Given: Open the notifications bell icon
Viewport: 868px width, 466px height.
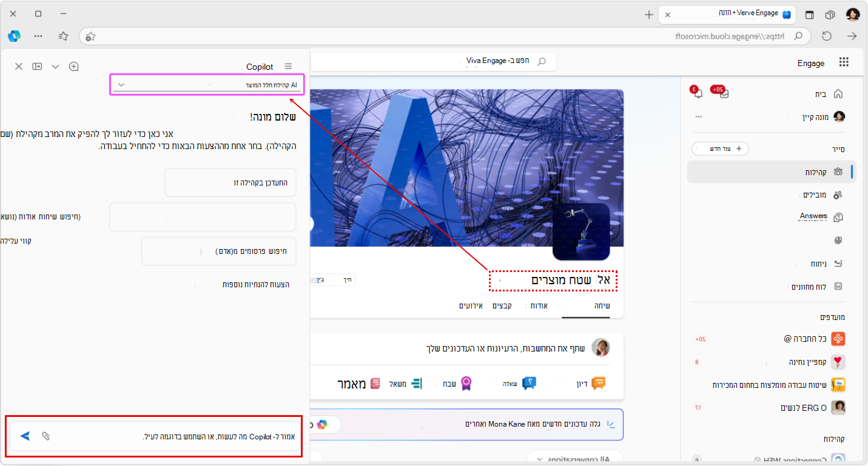Looking at the screenshot, I should click(x=698, y=93).
